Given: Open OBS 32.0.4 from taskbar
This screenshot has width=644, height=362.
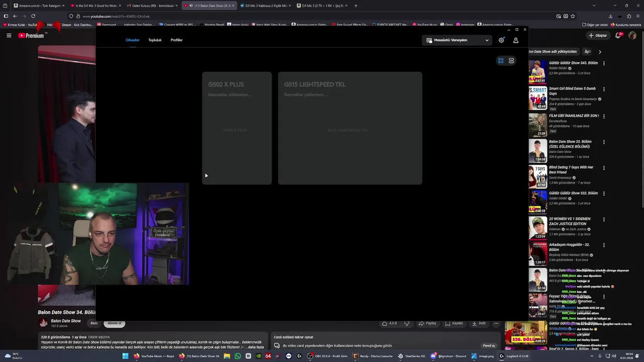Looking at the screenshot, I should 328,356.
